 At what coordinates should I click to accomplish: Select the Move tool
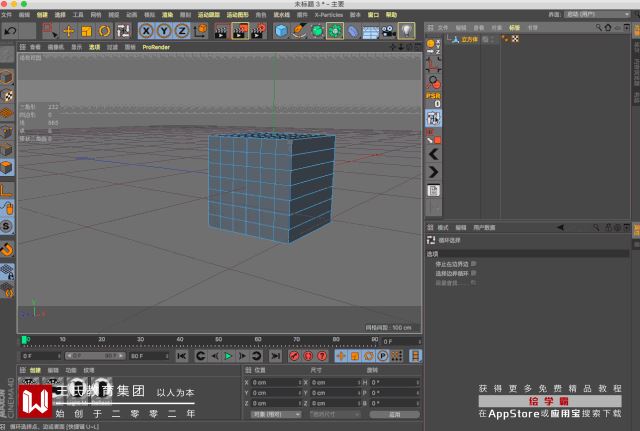pos(68,31)
